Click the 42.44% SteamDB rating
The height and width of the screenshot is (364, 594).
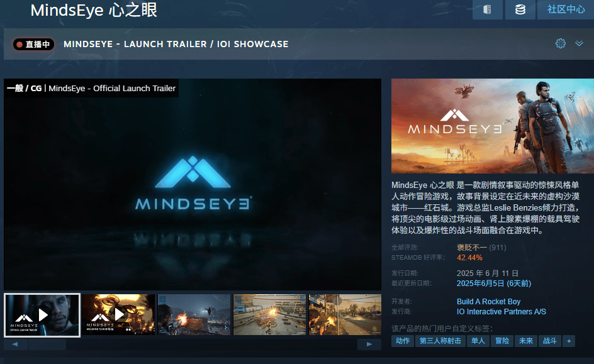[469, 258]
